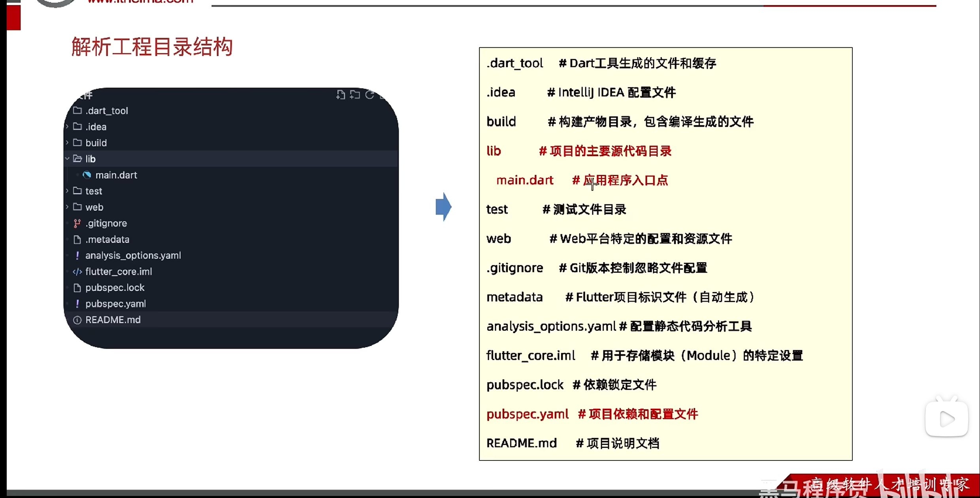Screen dimensions: 980x498
Task: Expand the .idea folder chevron
Action: pyautogui.click(x=67, y=126)
